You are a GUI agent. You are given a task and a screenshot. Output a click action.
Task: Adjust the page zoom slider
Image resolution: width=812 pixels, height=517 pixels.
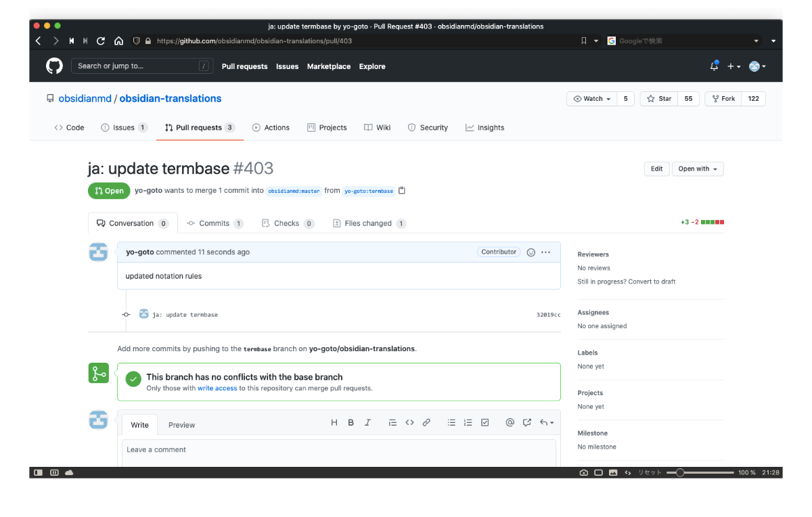(x=700, y=472)
